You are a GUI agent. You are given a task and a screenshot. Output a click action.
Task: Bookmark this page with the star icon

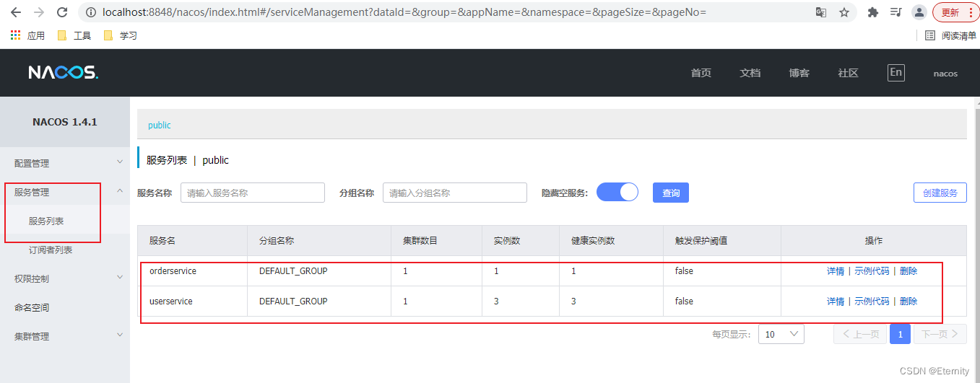tap(844, 12)
